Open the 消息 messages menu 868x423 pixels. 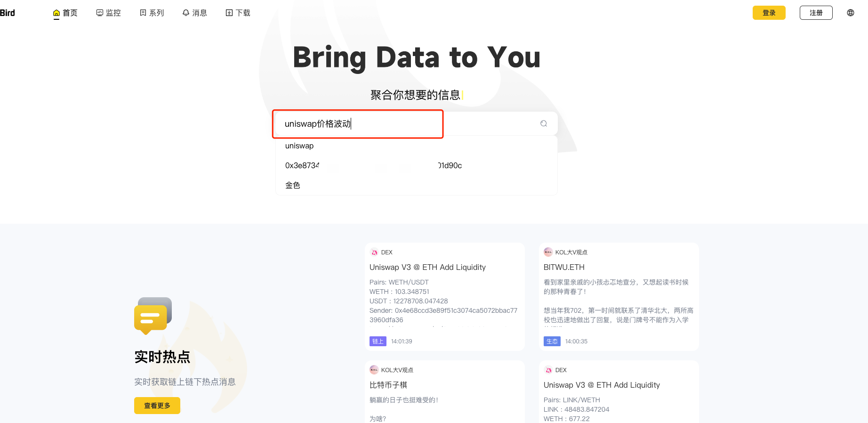click(x=194, y=13)
